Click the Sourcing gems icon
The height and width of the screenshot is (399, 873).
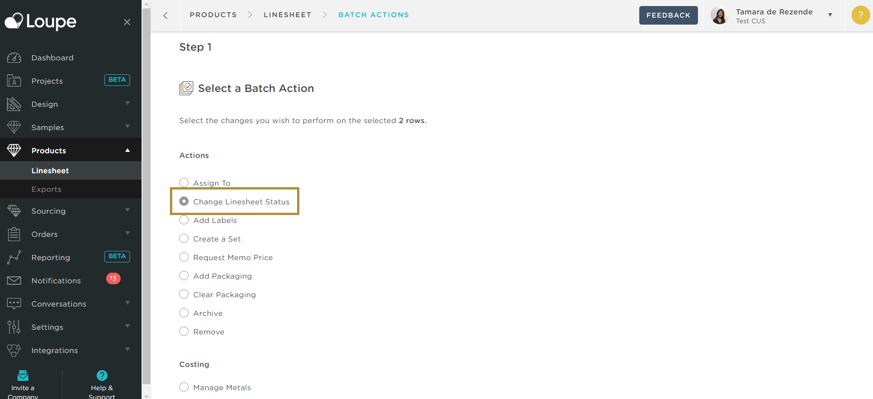click(x=14, y=211)
